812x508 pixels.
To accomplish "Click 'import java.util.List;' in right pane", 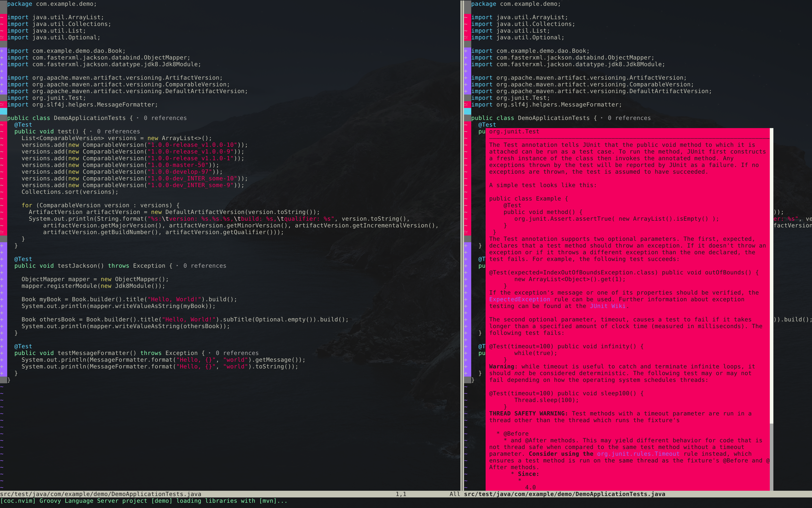I will [511, 30].
